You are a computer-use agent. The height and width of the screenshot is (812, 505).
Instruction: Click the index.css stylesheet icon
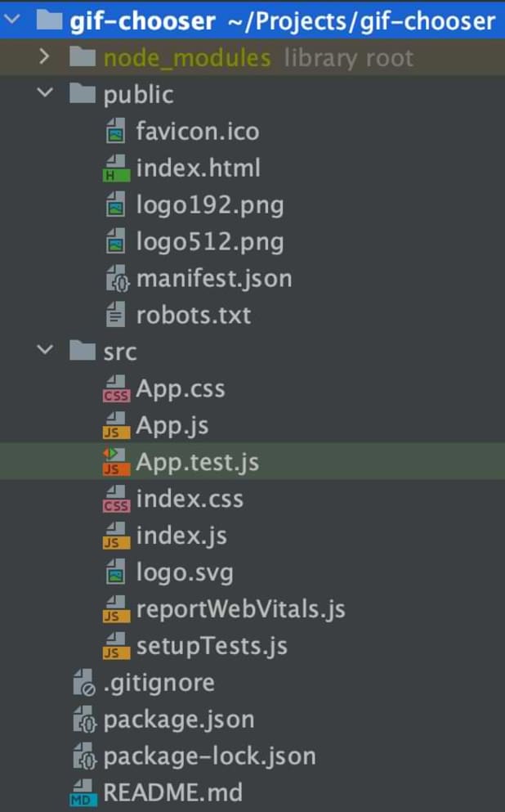116,499
